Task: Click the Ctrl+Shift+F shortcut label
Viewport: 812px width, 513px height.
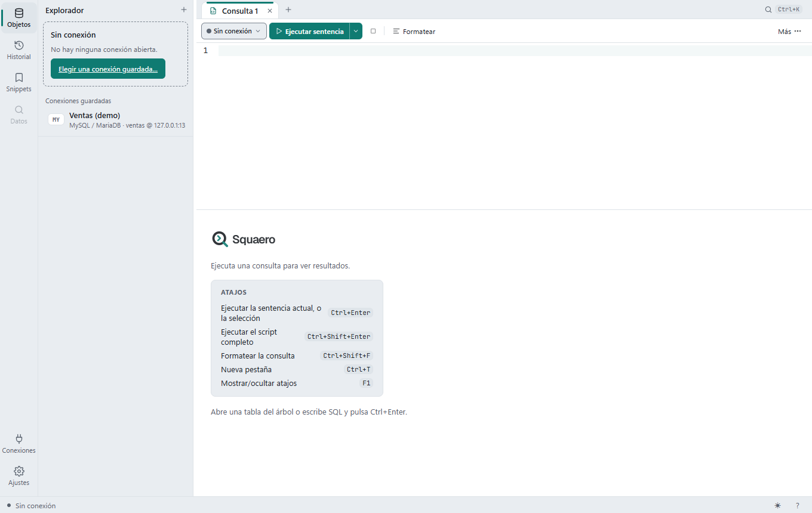Action: pyautogui.click(x=347, y=356)
